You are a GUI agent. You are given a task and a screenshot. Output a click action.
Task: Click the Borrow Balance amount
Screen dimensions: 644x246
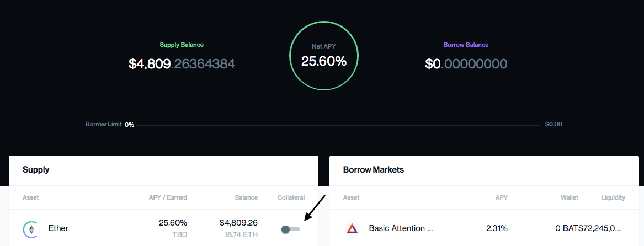click(466, 63)
